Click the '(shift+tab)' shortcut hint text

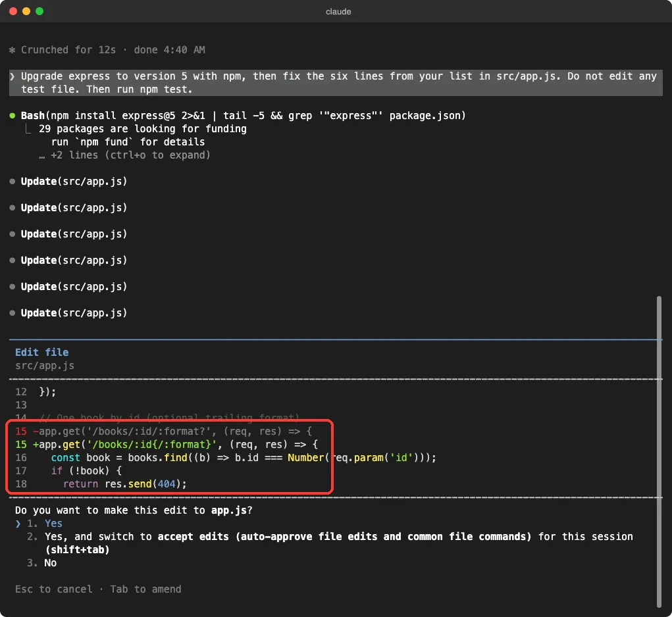click(77, 549)
